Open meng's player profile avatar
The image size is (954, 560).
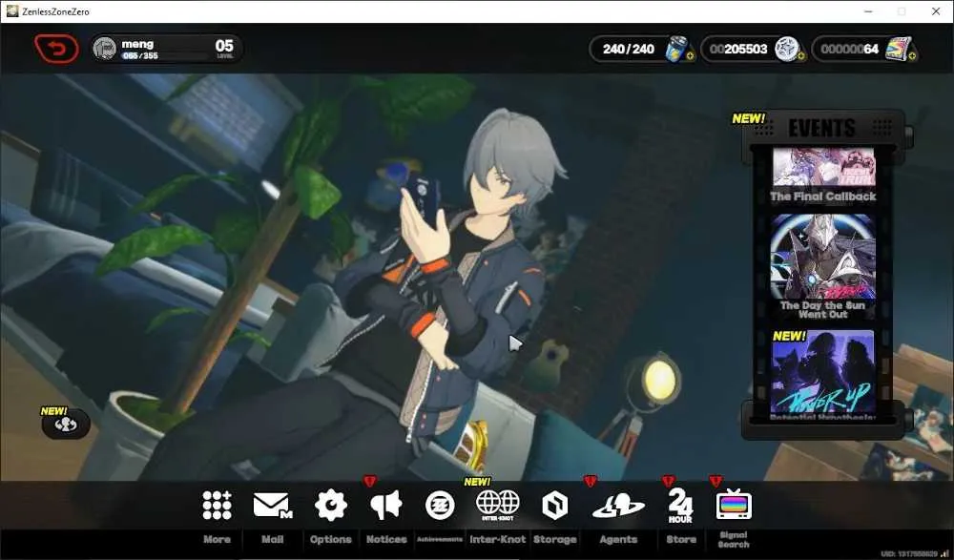click(105, 49)
